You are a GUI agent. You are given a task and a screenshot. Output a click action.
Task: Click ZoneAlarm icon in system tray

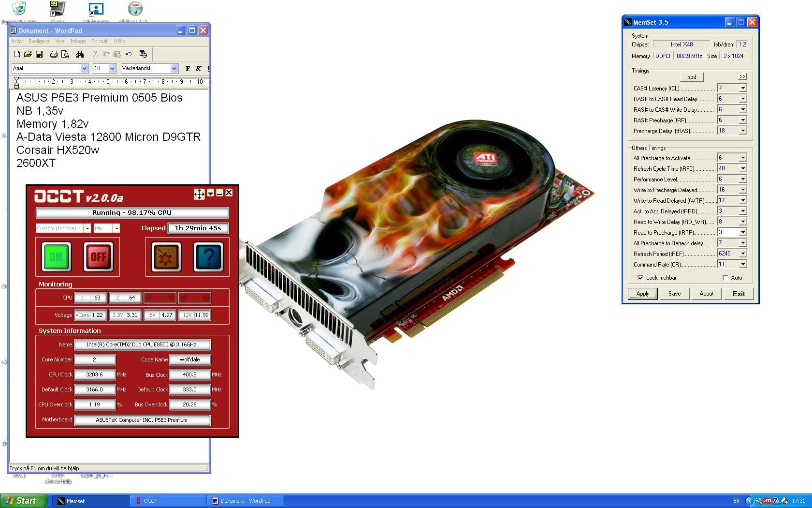pos(776,501)
